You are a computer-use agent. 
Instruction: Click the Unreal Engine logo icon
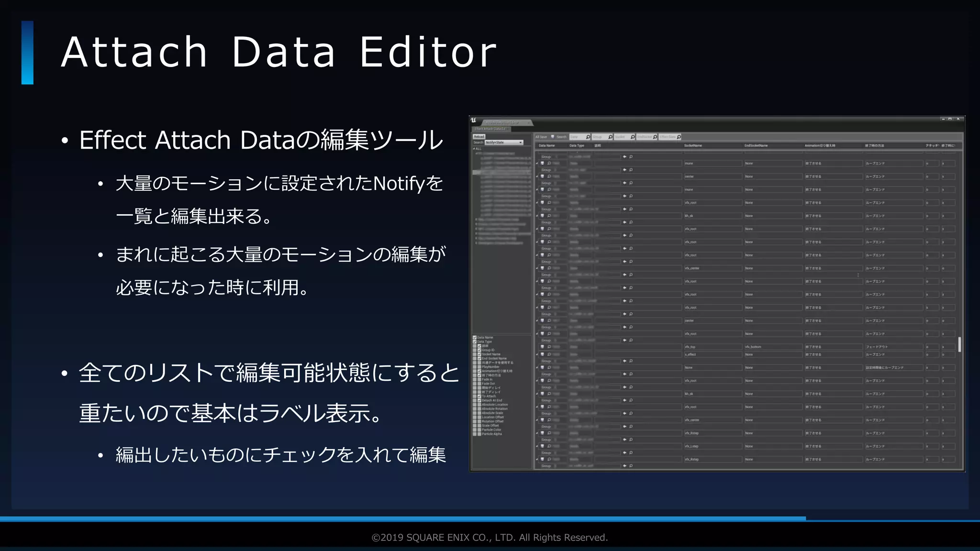click(x=474, y=121)
